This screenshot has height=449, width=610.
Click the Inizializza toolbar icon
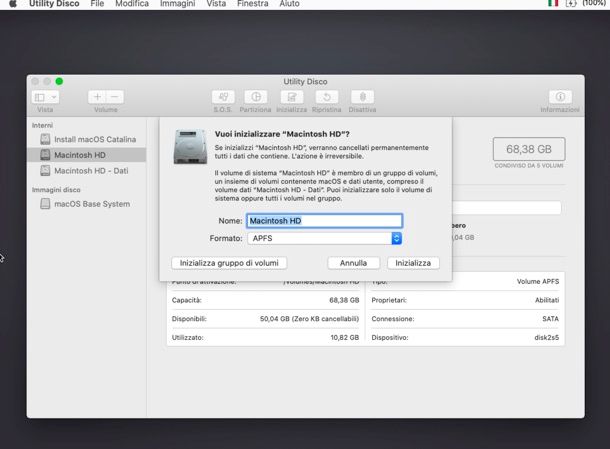(x=292, y=97)
